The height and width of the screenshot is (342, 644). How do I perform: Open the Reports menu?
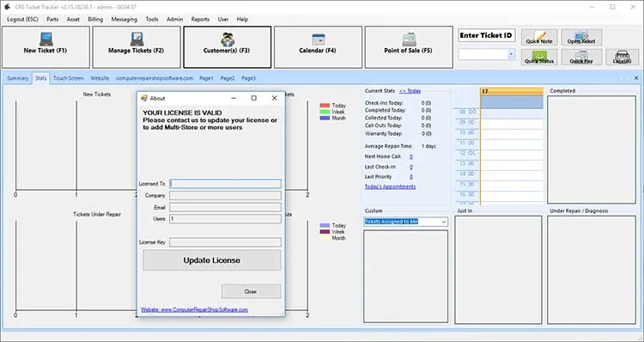[x=200, y=19]
